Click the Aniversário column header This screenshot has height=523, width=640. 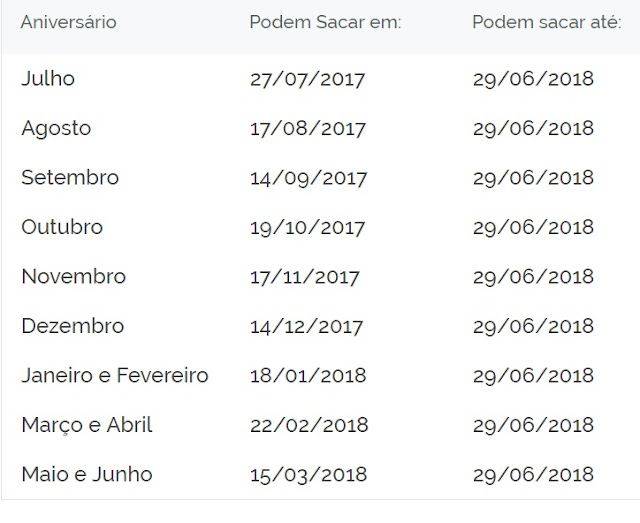click(68, 22)
